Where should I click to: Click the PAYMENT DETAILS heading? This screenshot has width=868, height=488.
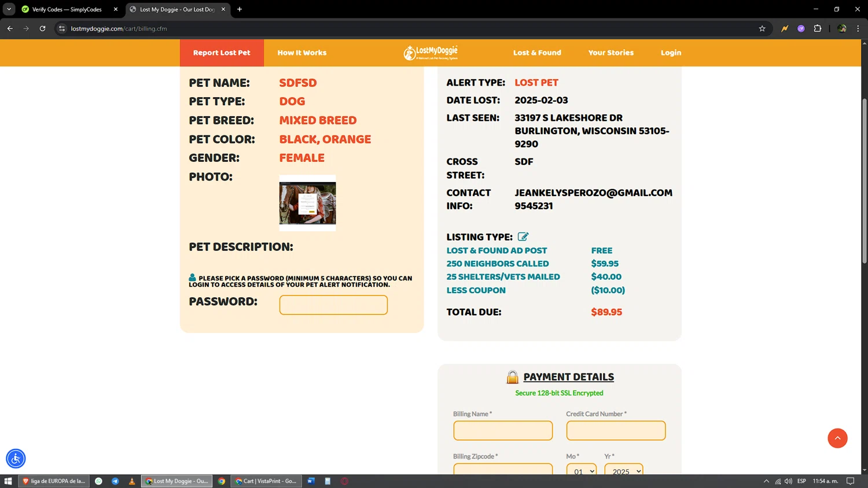pos(569,377)
